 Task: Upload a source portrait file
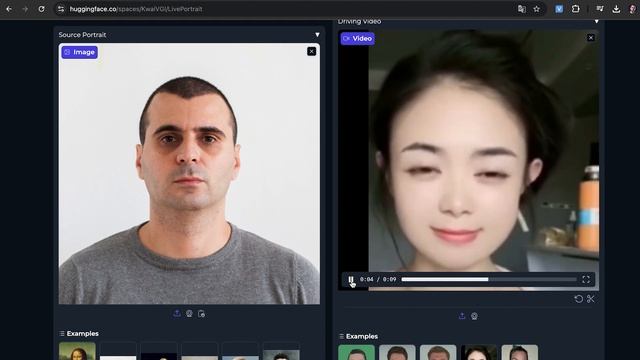click(x=177, y=313)
